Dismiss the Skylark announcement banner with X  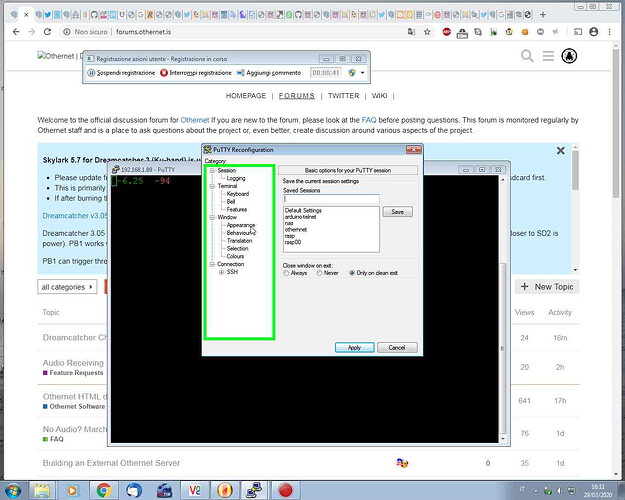(x=560, y=151)
